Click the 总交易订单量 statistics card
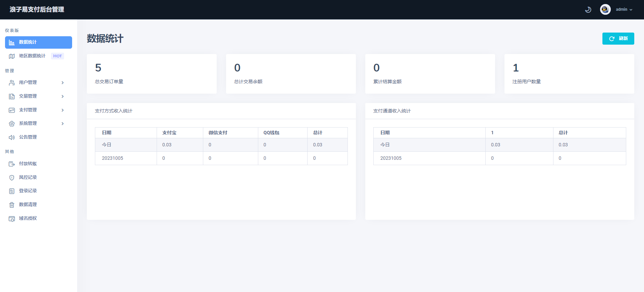The width and height of the screenshot is (644, 292). pos(152,74)
